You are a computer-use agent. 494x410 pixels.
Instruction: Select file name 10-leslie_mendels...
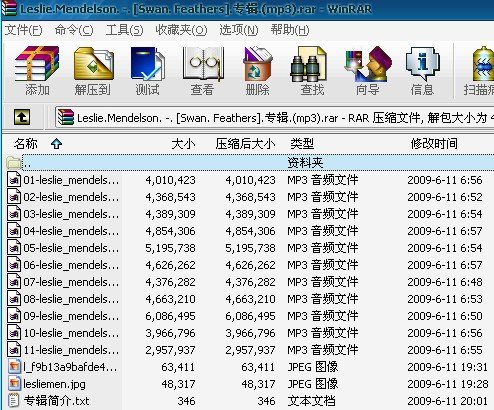click(x=71, y=333)
